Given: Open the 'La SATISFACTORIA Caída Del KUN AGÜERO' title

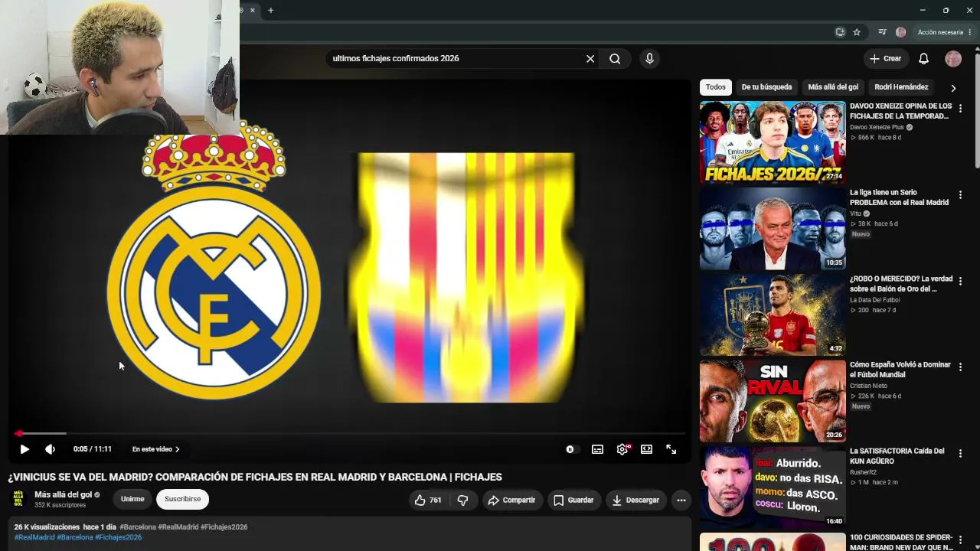Looking at the screenshot, I should [897, 456].
